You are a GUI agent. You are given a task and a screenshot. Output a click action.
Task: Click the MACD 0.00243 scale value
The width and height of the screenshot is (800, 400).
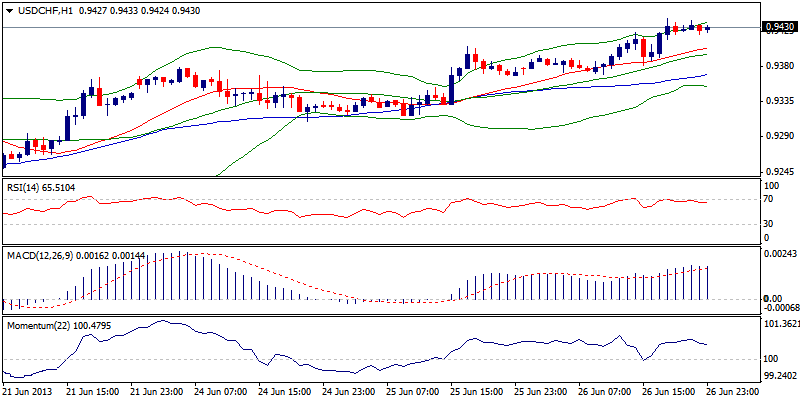[x=780, y=256]
